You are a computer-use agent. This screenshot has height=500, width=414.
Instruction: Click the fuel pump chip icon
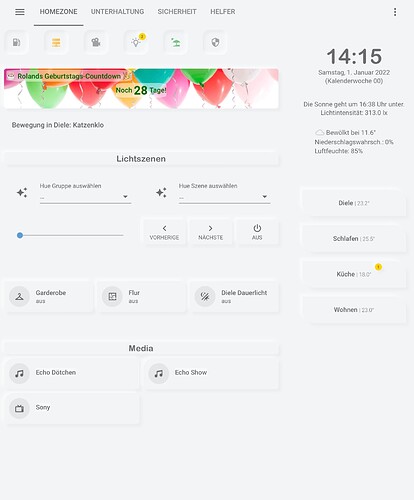coord(16,42)
